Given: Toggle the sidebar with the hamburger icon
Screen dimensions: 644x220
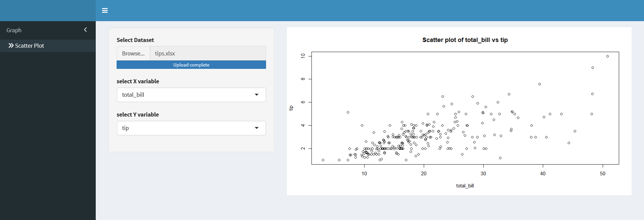Looking at the screenshot, I should [x=105, y=10].
